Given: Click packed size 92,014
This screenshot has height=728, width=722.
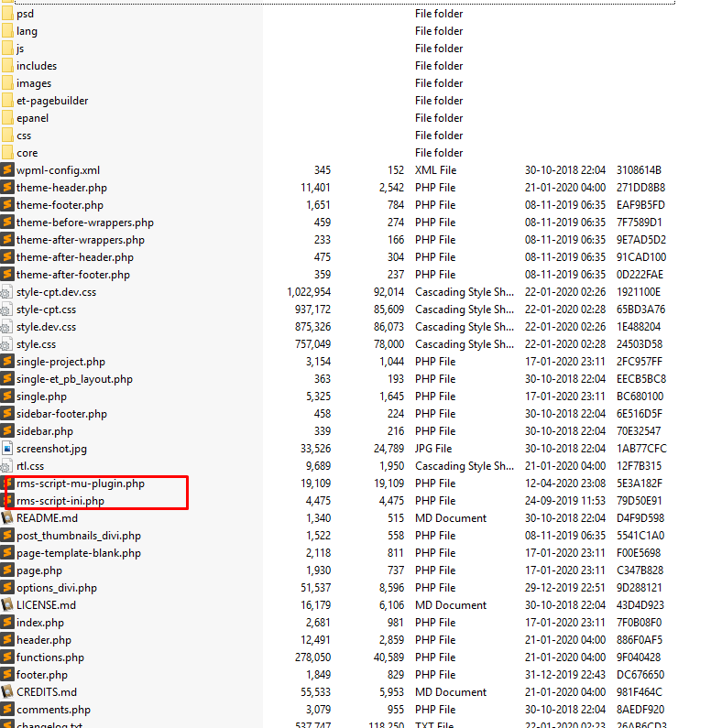Looking at the screenshot, I should [388, 292].
